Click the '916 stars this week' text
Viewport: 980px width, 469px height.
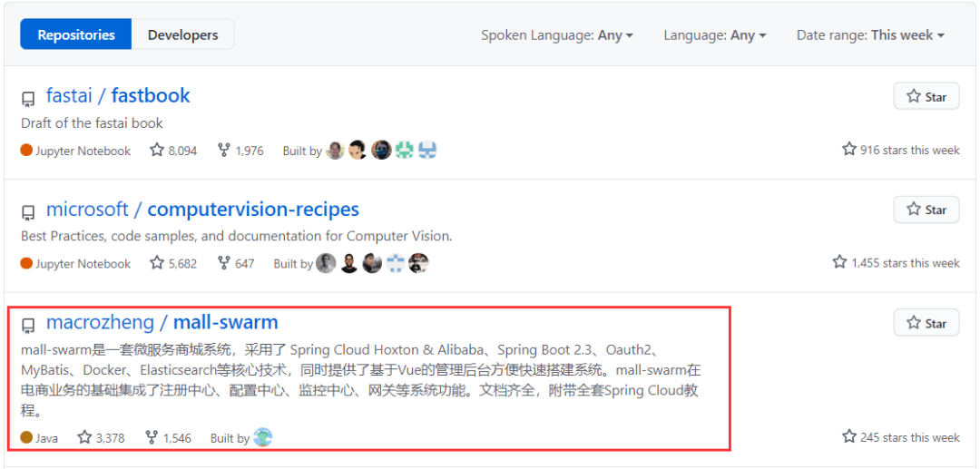[x=910, y=150]
